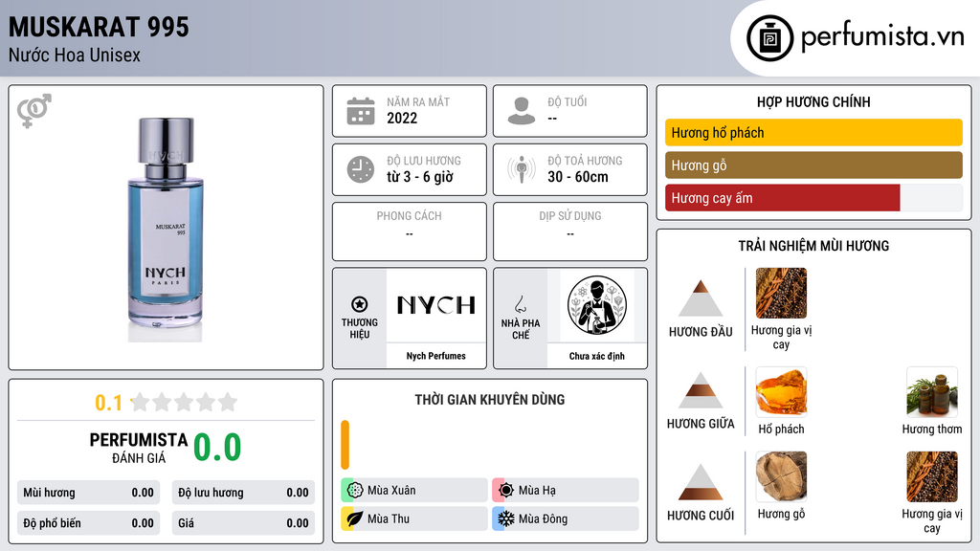Open the Nych Perfumes brand link
The image size is (980, 551).
(436, 356)
